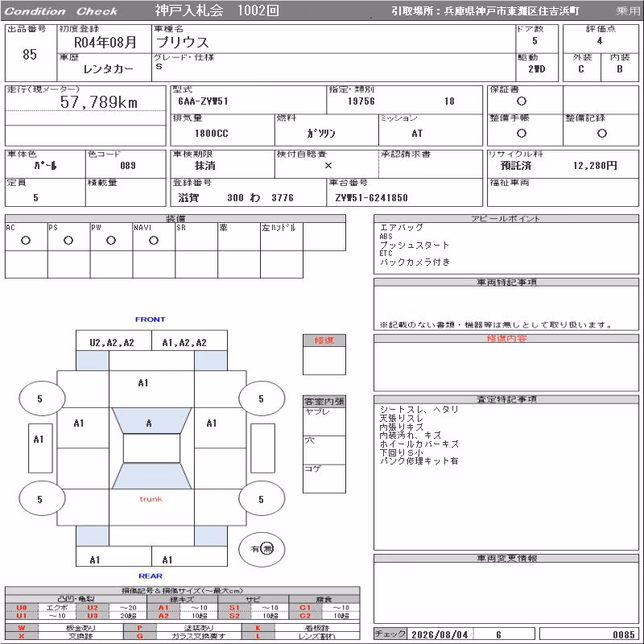The height and width of the screenshot is (644, 644).
Task: Click the rear-right tire oval marked 5
Action: point(262,498)
